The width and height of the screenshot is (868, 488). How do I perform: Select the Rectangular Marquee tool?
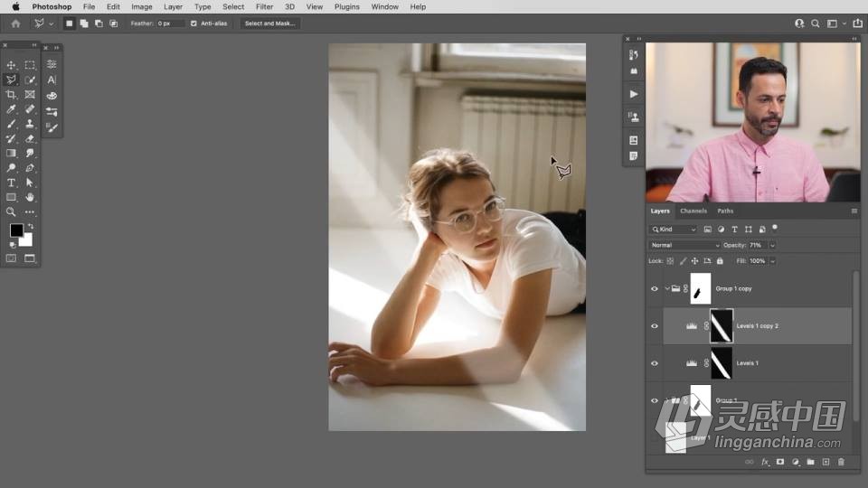pos(30,65)
